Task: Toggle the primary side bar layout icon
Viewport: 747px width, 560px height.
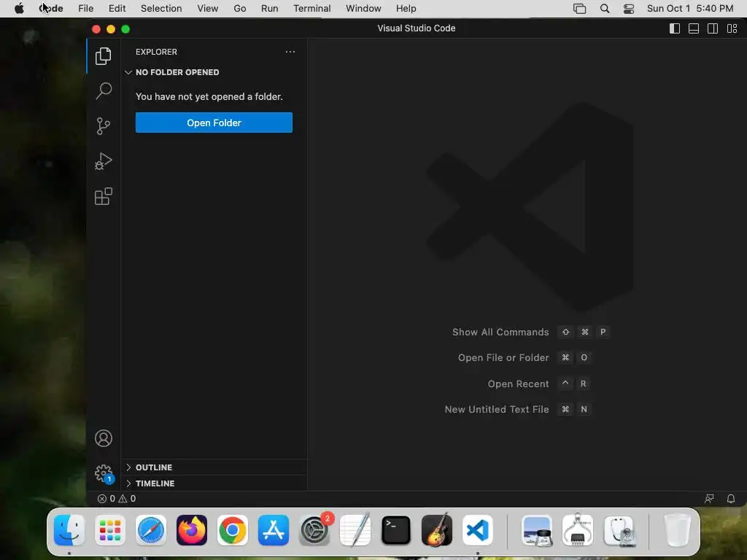Action: (x=675, y=28)
